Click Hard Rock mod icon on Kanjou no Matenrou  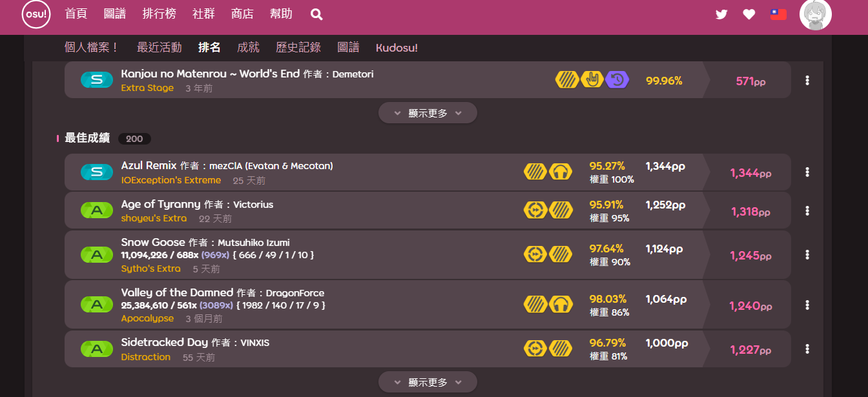[x=592, y=80]
